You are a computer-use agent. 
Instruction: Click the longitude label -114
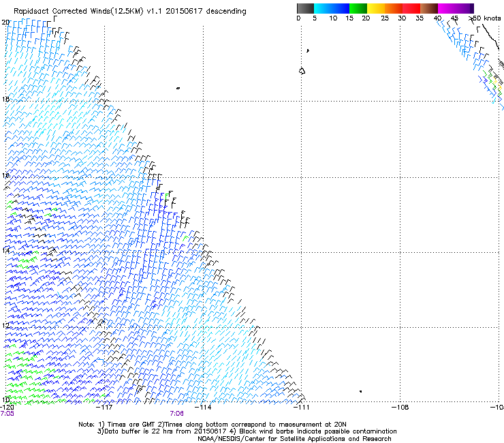point(203,408)
